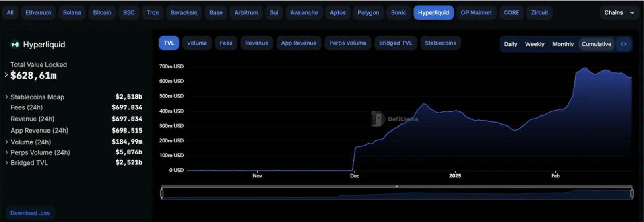Viewport: 644px width, 222px height.
Task: Click the Hyperliquid heading text
Action: 44,45
